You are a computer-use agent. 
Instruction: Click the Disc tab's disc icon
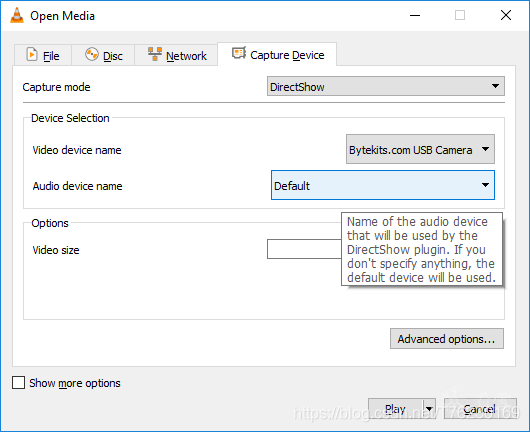[92, 54]
